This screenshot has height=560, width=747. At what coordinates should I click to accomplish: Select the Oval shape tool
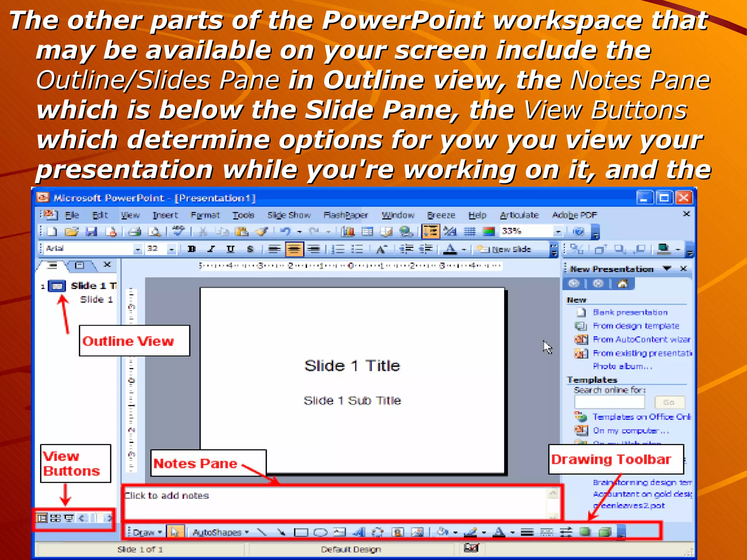point(320,533)
